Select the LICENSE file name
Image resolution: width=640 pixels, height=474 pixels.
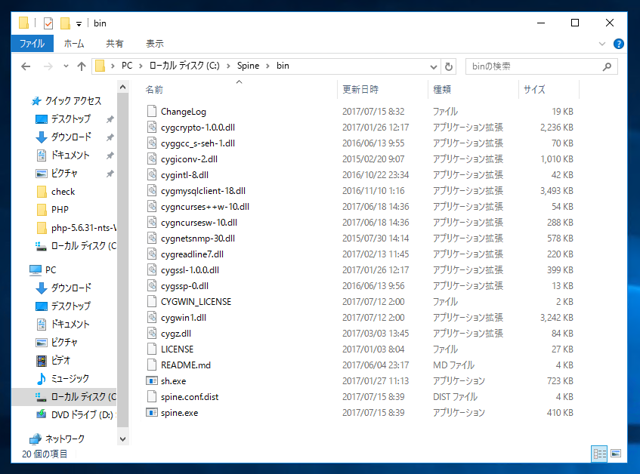(x=177, y=349)
